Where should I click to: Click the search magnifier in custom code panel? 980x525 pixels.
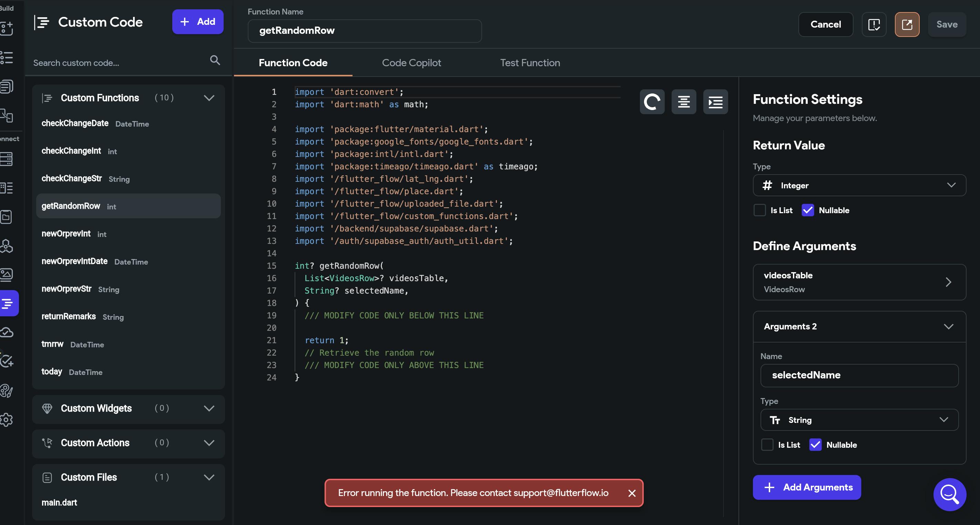(215, 60)
